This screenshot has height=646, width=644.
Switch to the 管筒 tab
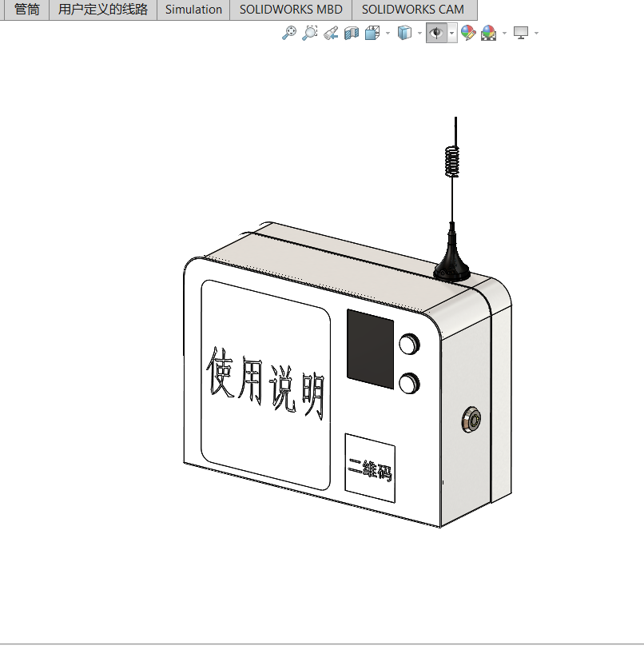(x=26, y=10)
